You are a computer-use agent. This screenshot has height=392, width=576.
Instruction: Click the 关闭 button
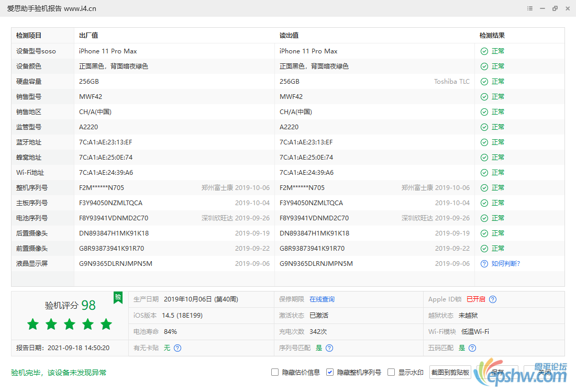[545, 372]
